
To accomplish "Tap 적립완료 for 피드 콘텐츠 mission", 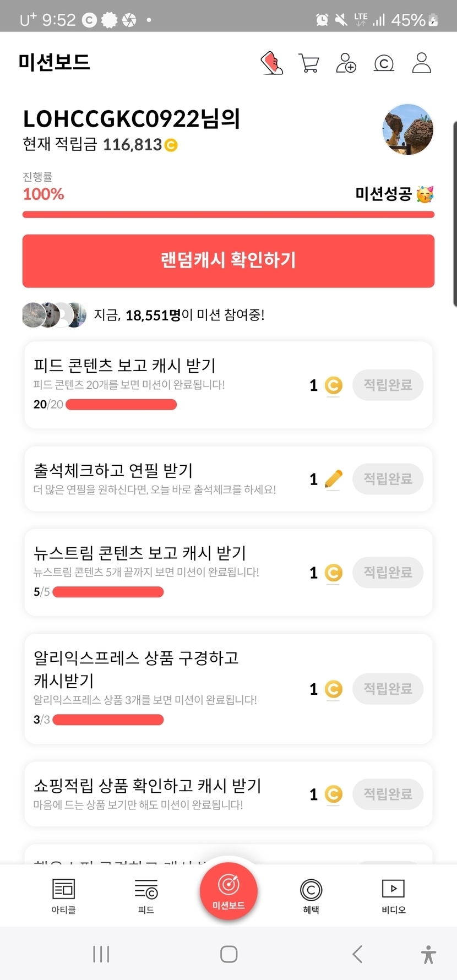I will (x=388, y=385).
